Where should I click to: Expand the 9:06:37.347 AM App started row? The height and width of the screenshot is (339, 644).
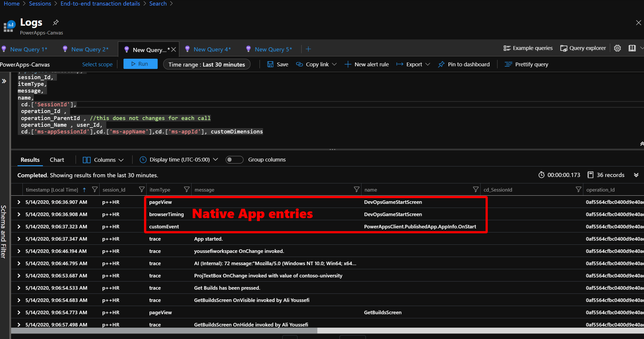click(19, 239)
